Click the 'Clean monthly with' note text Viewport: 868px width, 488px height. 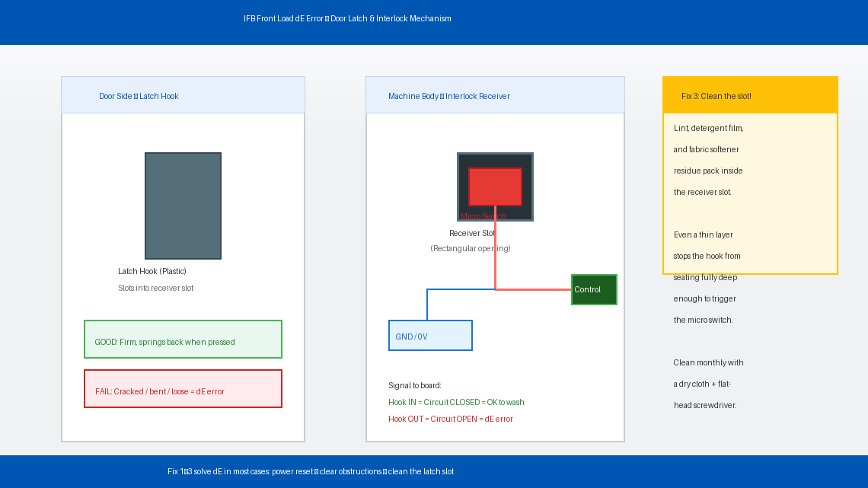[x=708, y=363]
